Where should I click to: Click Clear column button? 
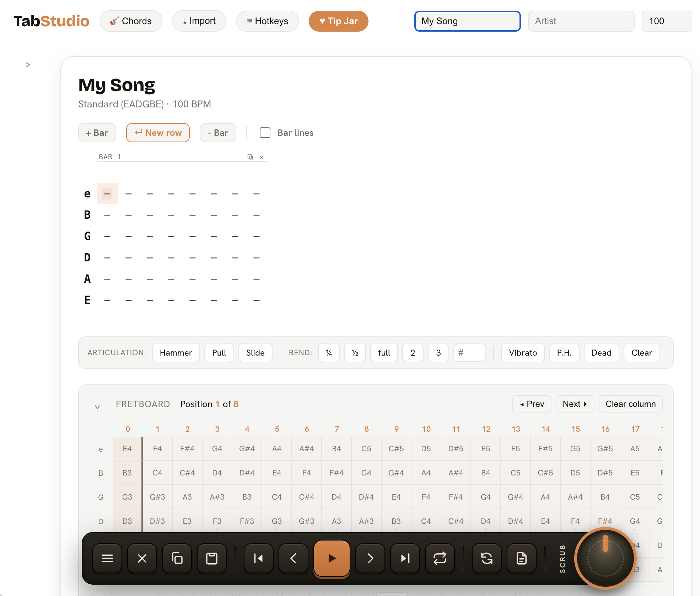(x=631, y=404)
